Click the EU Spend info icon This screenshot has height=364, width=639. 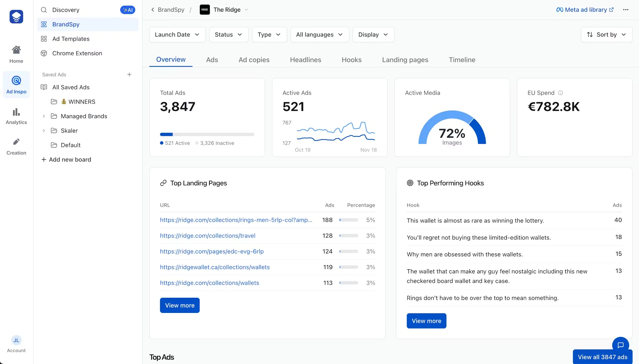pyautogui.click(x=561, y=93)
